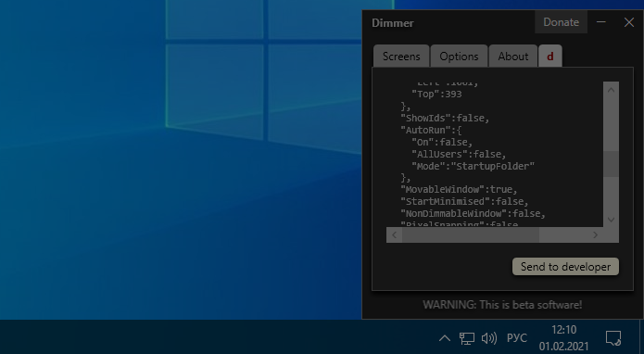Minimize the Dimmer window
644x354 pixels.
point(601,22)
